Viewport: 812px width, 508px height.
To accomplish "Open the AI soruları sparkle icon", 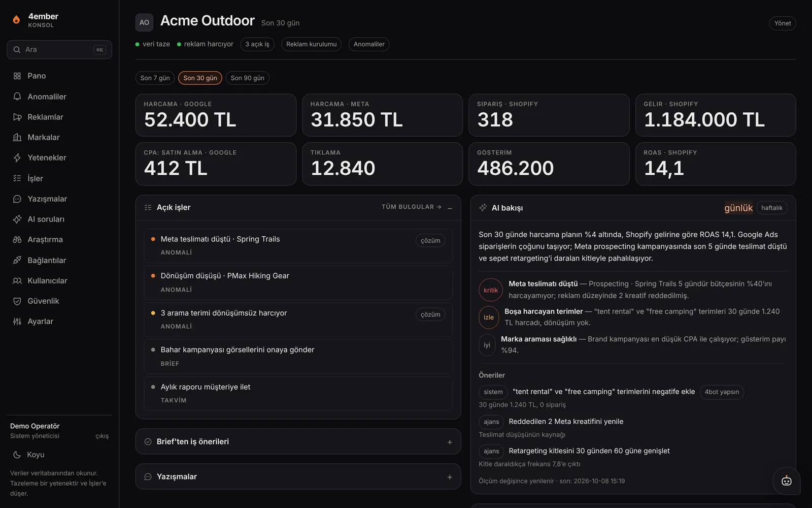I will click(17, 219).
